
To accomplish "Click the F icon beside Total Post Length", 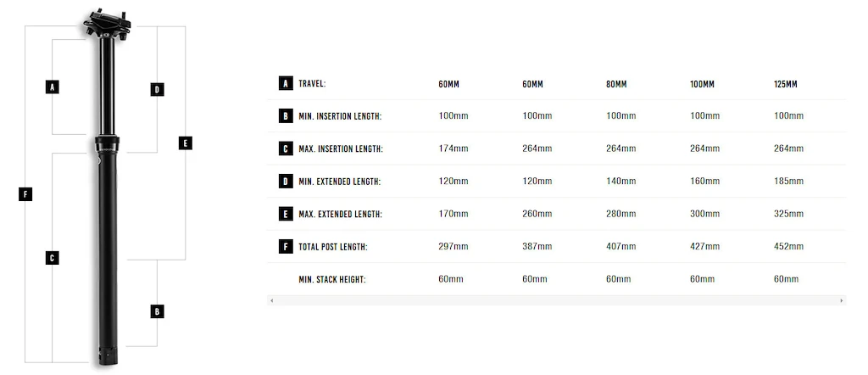I will [286, 247].
